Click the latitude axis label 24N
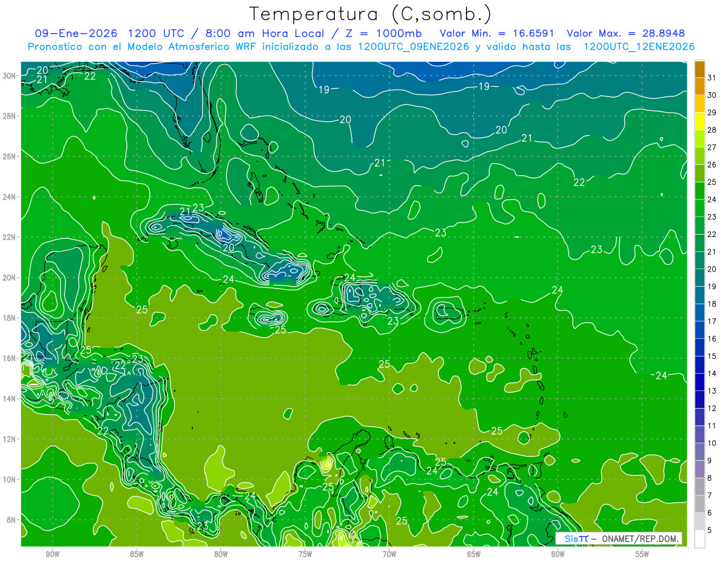This screenshot has height=562, width=728. tap(9, 197)
